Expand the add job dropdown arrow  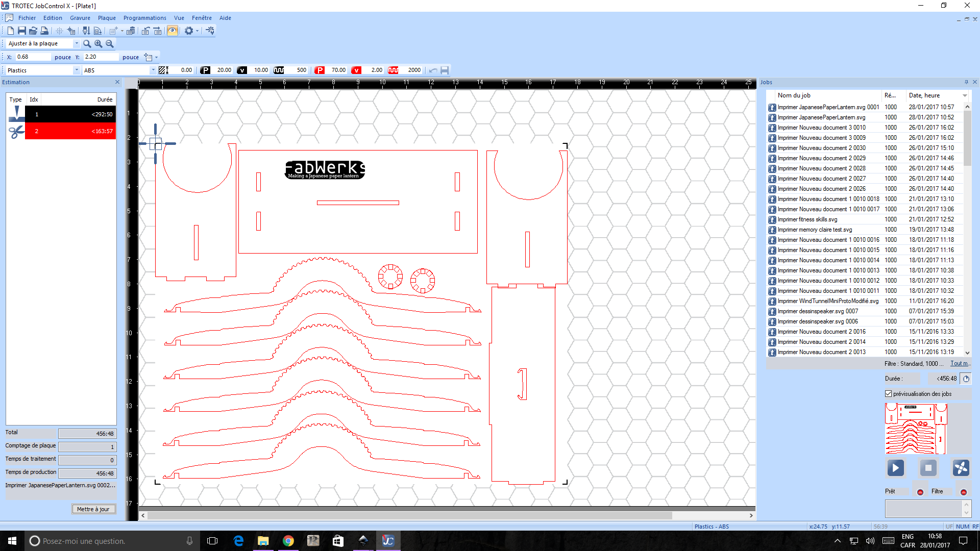[122, 31]
